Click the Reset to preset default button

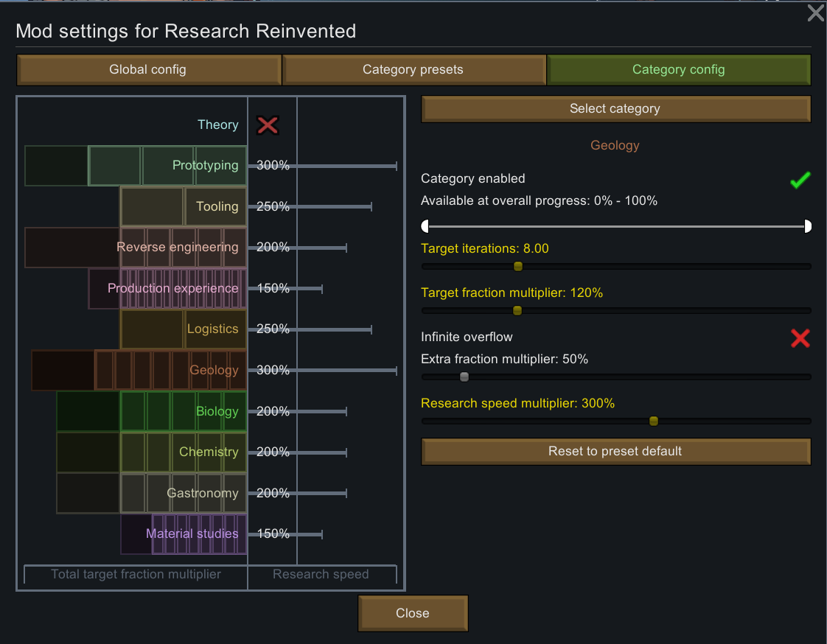[x=615, y=452]
